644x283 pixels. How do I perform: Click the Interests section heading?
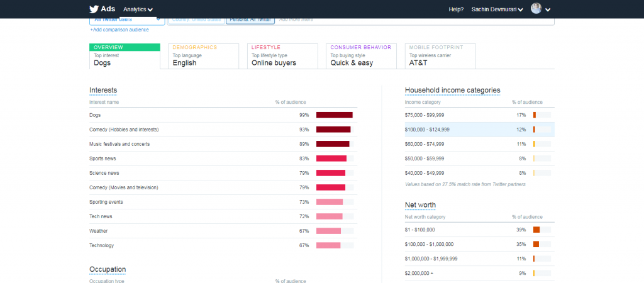tap(103, 90)
